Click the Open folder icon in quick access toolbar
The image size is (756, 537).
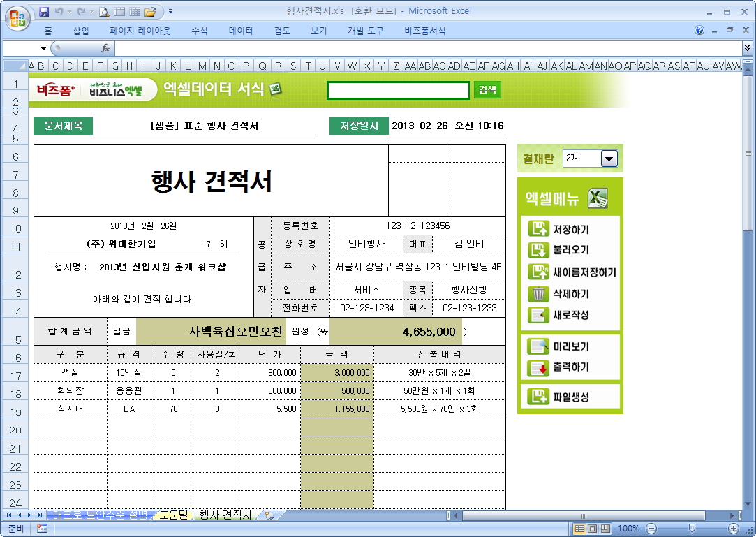coord(150,12)
